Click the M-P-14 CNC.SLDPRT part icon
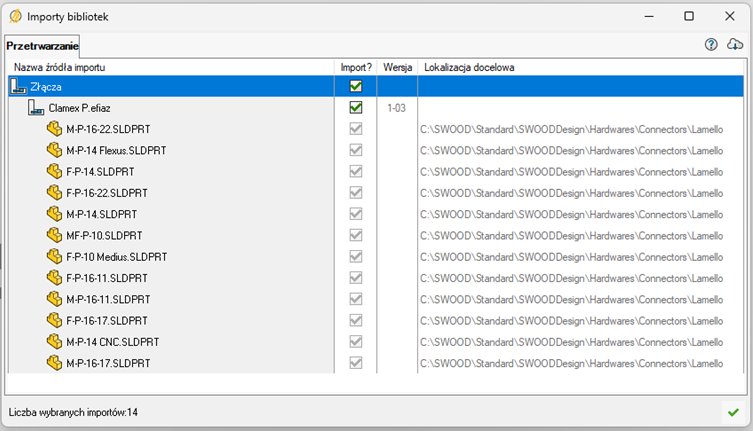Screen dimensions: 753x431 pyautogui.click(x=54, y=341)
